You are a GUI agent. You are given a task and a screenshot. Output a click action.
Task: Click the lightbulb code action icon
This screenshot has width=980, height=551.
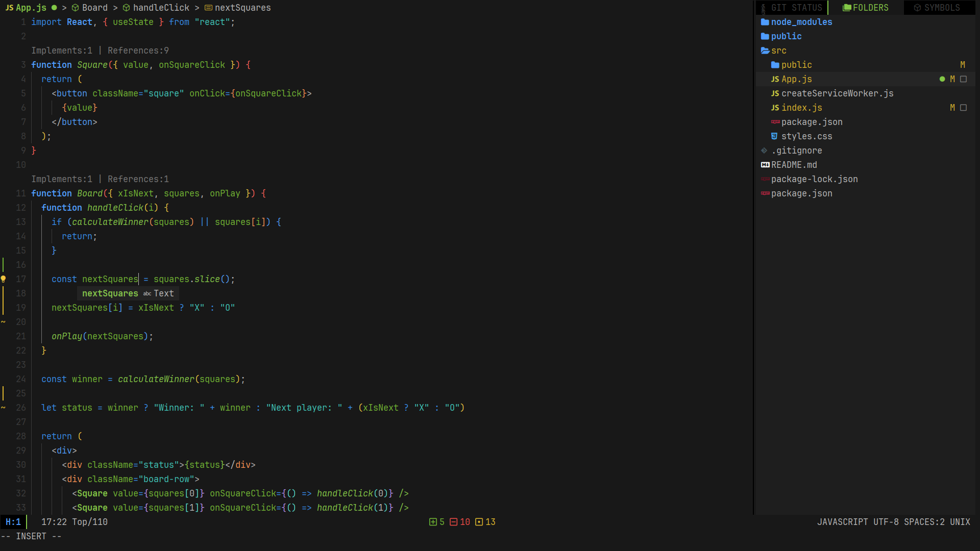[3, 279]
